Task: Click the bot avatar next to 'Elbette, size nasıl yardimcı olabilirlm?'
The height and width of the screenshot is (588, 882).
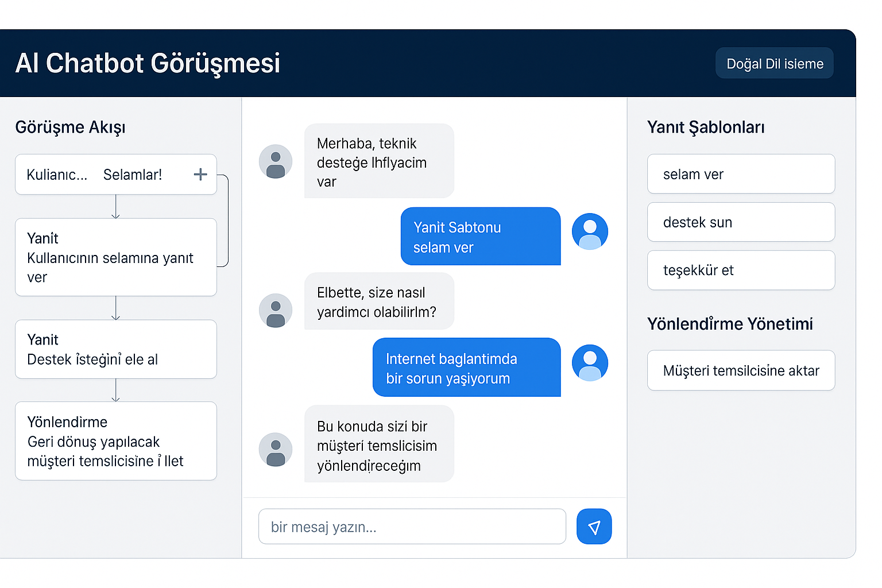Action: 276,310
